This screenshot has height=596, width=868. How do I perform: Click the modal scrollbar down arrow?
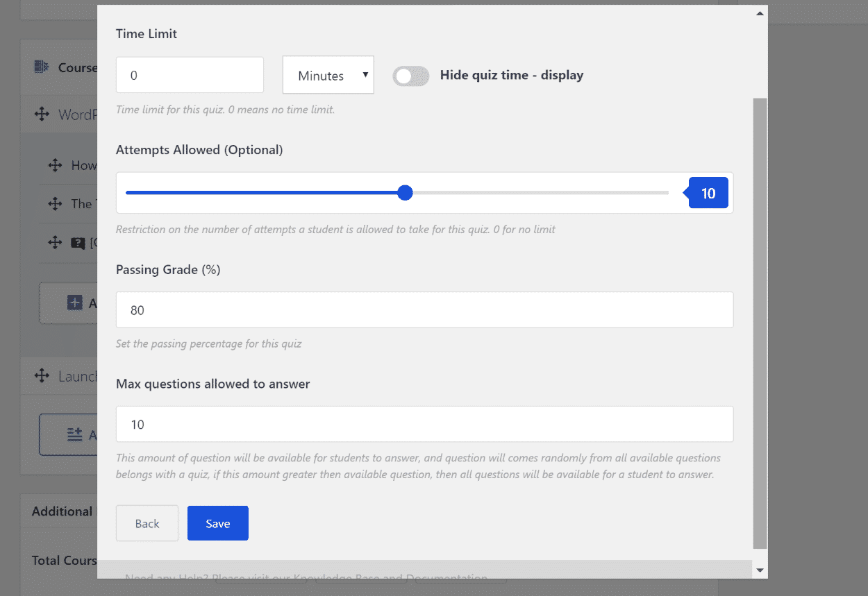[760, 570]
